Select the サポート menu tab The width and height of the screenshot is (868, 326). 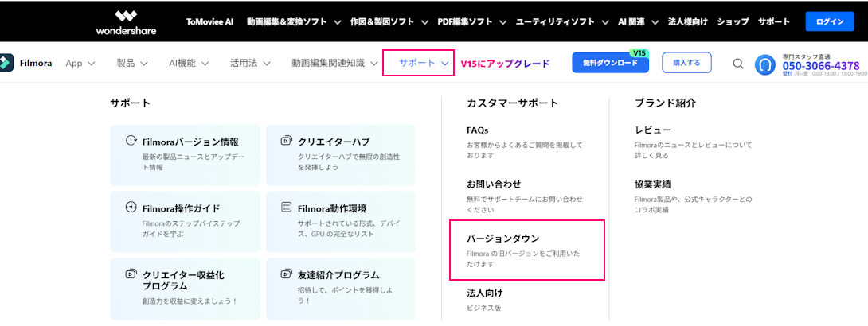(418, 63)
